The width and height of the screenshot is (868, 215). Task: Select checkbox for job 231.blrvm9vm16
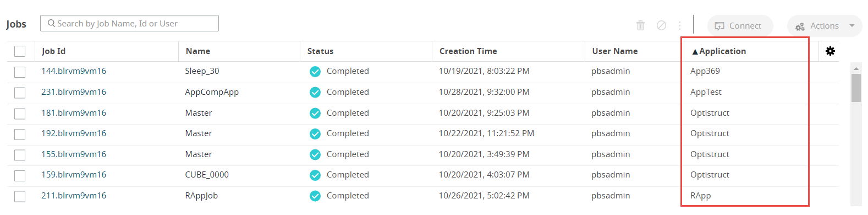tap(20, 93)
